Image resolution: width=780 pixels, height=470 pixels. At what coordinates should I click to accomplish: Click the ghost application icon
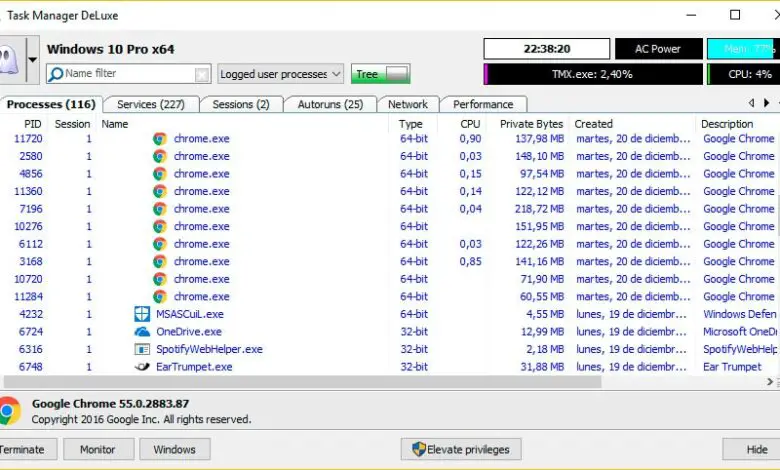pos(9,60)
